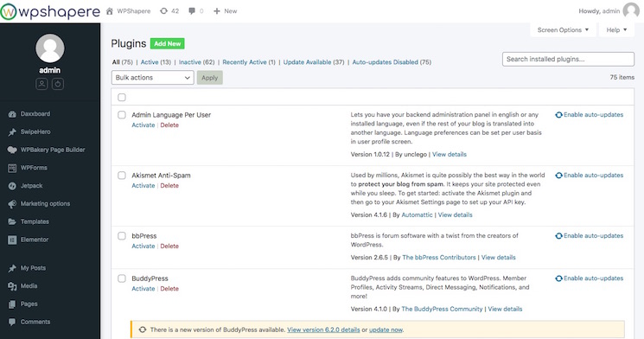Open Elementor from the sidebar
644x339 pixels.
[x=34, y=240]
